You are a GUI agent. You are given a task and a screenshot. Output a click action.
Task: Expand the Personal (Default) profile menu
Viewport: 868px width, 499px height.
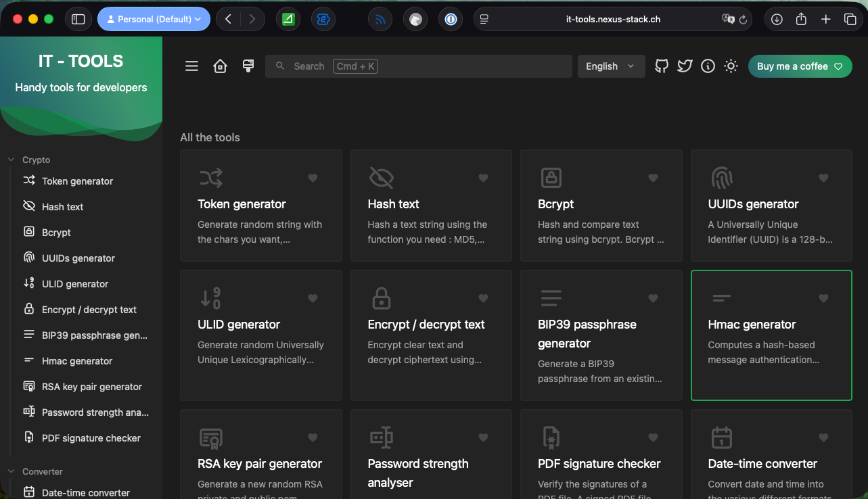pos(154,19)
